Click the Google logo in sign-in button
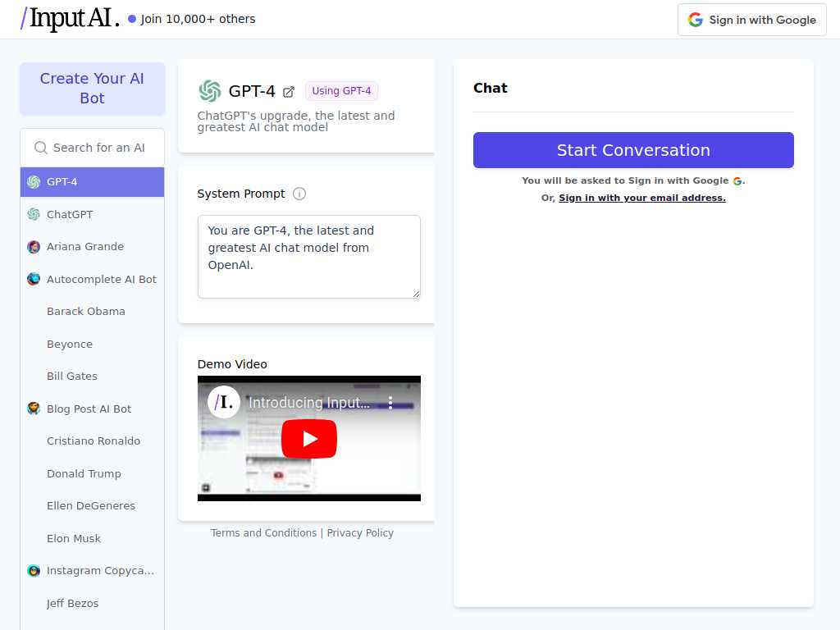Screen dimensions: 840x630 click(696, 20)
